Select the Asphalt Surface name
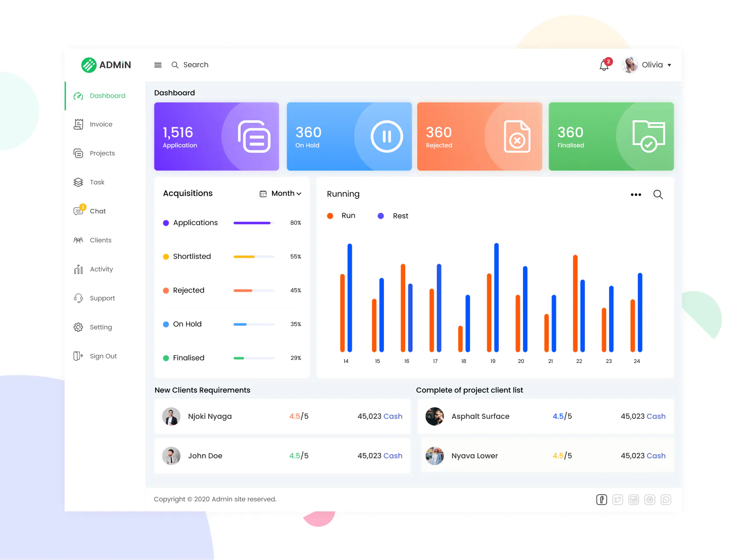747x560 pixels. 480,416
